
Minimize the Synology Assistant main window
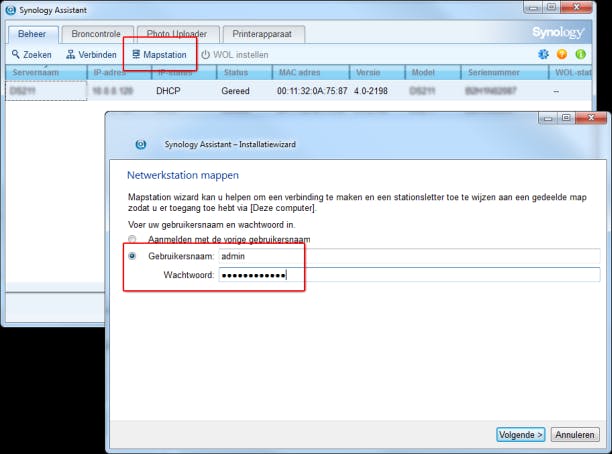coord(533,7)
